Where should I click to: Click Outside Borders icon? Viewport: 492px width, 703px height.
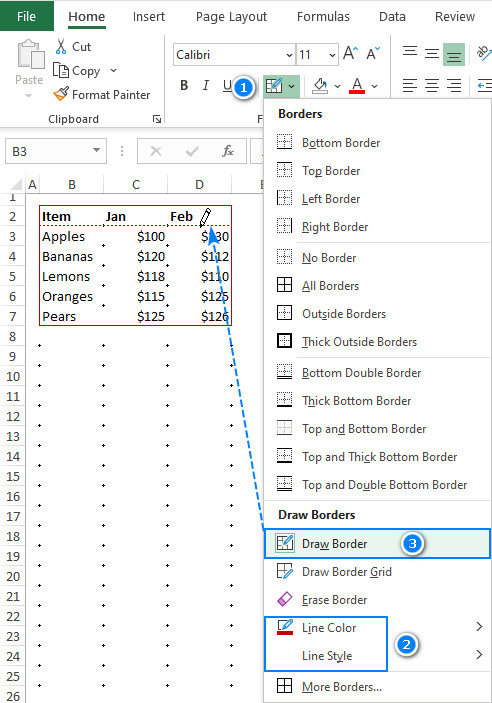(284, 313)
